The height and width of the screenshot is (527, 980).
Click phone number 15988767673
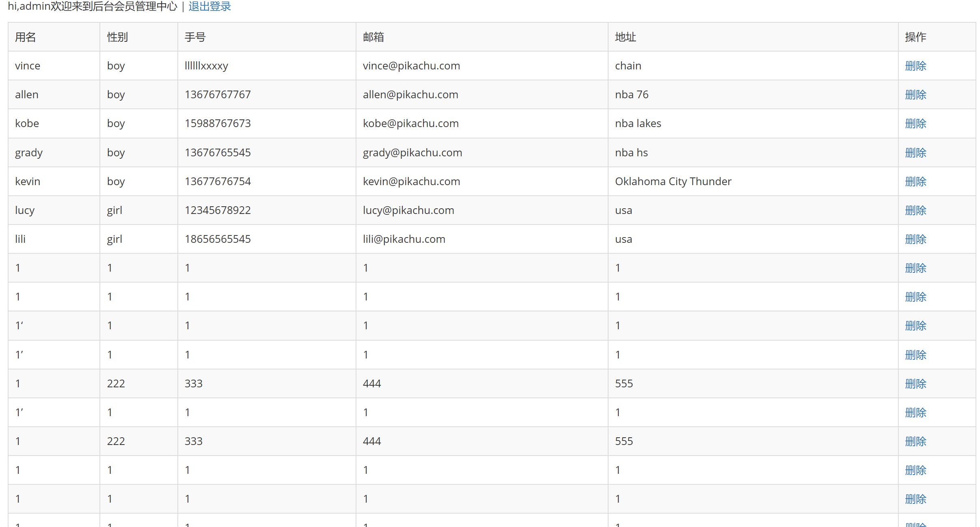[x=218, y=123]
